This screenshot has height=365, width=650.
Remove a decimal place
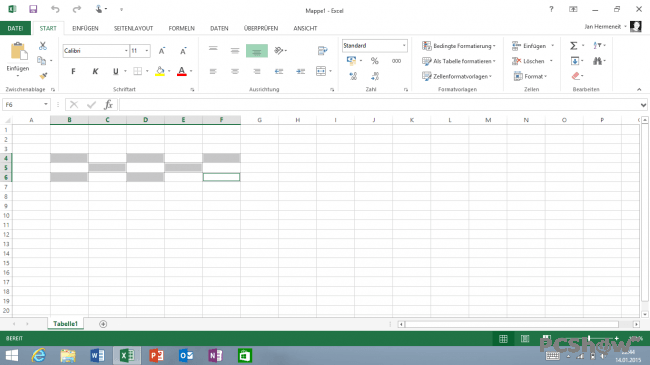pos(375,76)
